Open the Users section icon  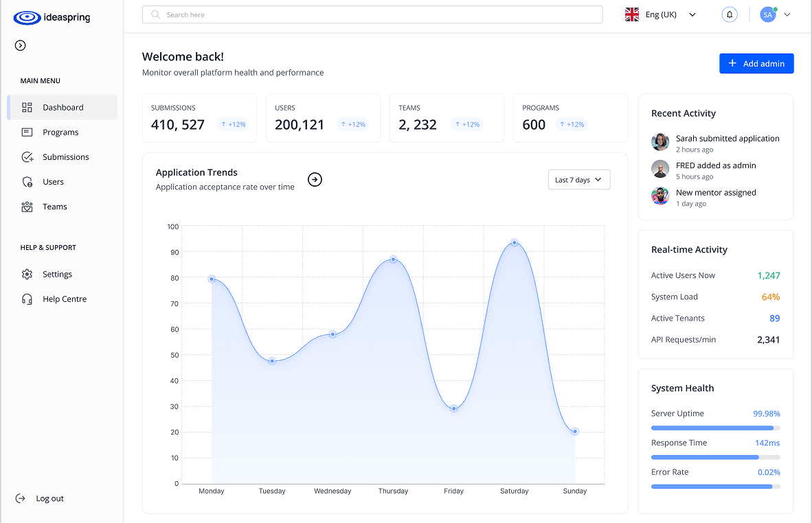tap(26, 181)
